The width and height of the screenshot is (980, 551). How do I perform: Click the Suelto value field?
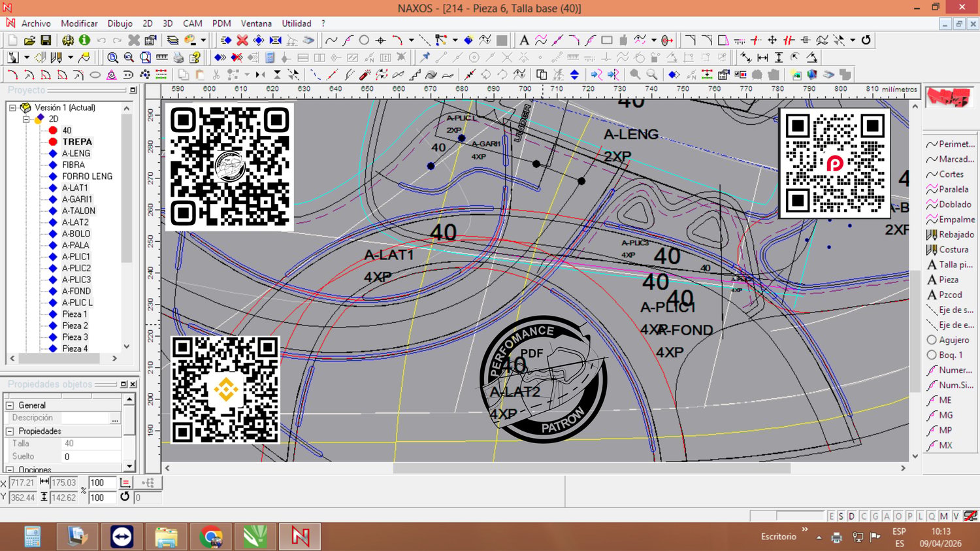tap(91, 457)
